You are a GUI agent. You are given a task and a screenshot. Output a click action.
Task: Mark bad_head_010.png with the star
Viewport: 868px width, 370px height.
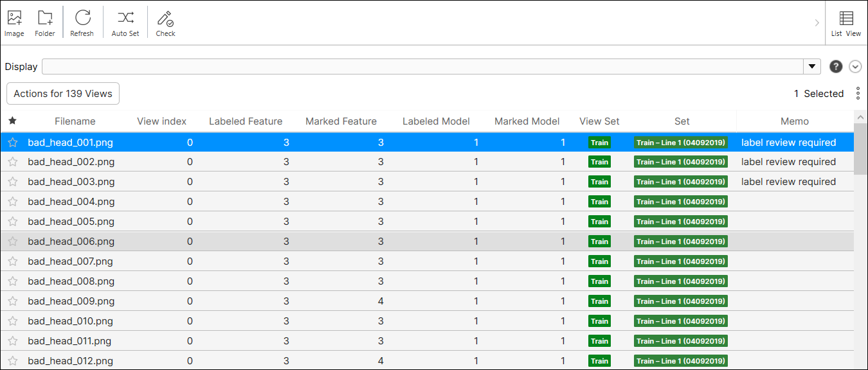pos(12,321)
